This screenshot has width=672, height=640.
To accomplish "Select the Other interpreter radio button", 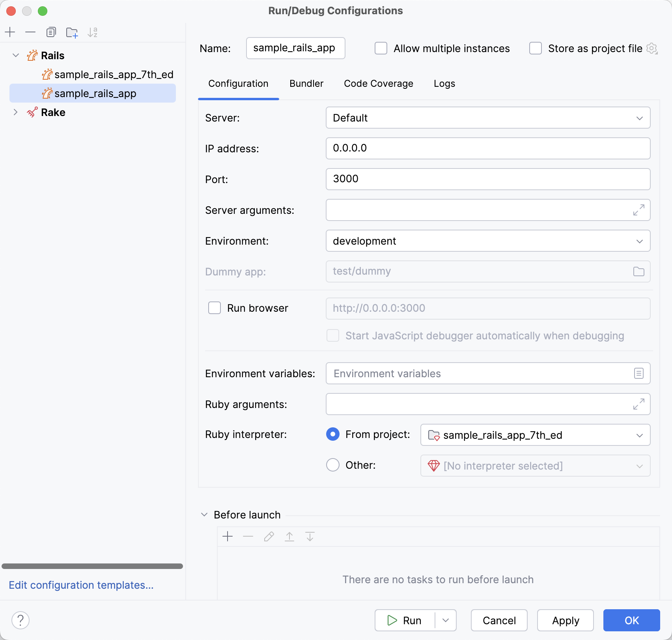I will (x=332, y=465).
